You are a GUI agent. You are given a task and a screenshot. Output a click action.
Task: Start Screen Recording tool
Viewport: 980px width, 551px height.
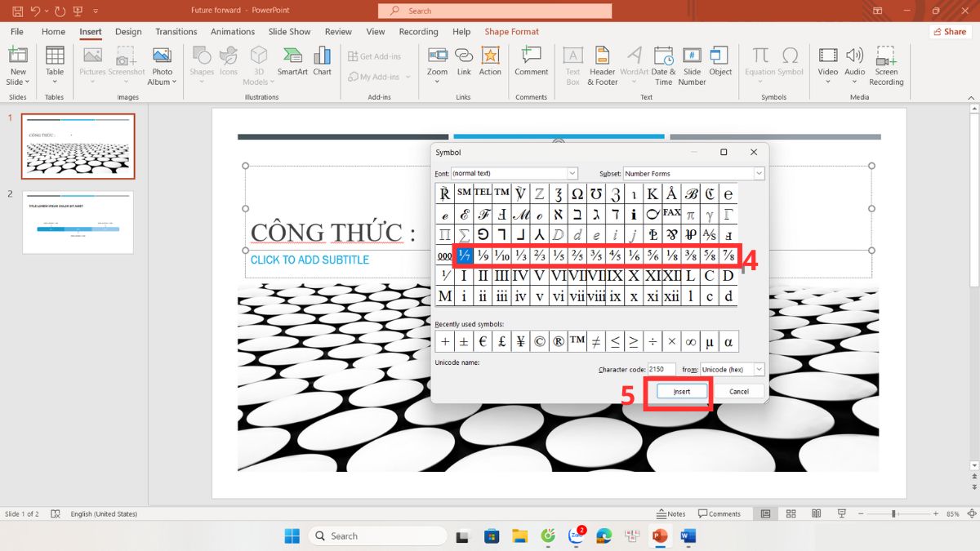point(886,65)
